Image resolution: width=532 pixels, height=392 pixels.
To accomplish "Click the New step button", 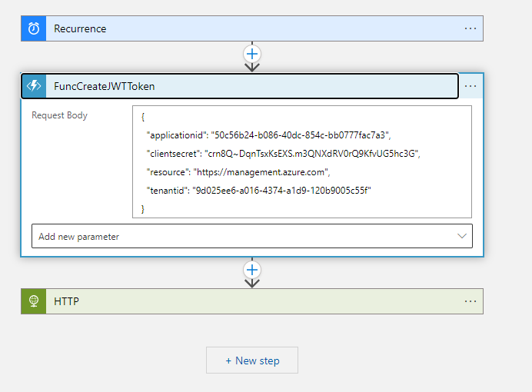I will click(x=252, y=360).
